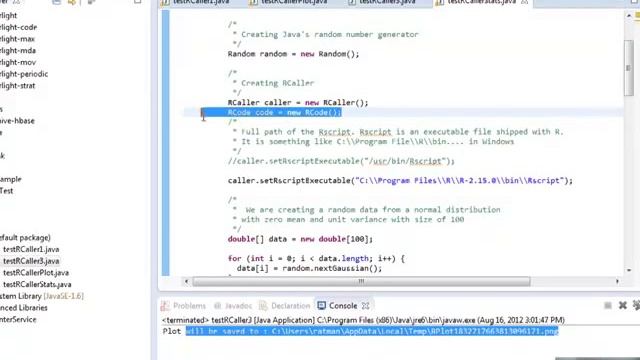
Task: Open the Declaration view tab
Action: [x=285, y=306]
